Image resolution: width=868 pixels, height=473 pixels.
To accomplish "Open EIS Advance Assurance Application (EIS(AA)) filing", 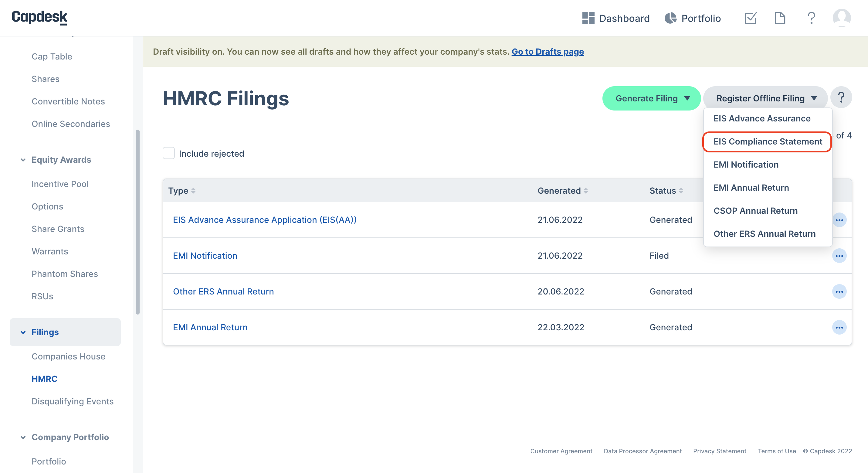I will [x=265, y=220].
